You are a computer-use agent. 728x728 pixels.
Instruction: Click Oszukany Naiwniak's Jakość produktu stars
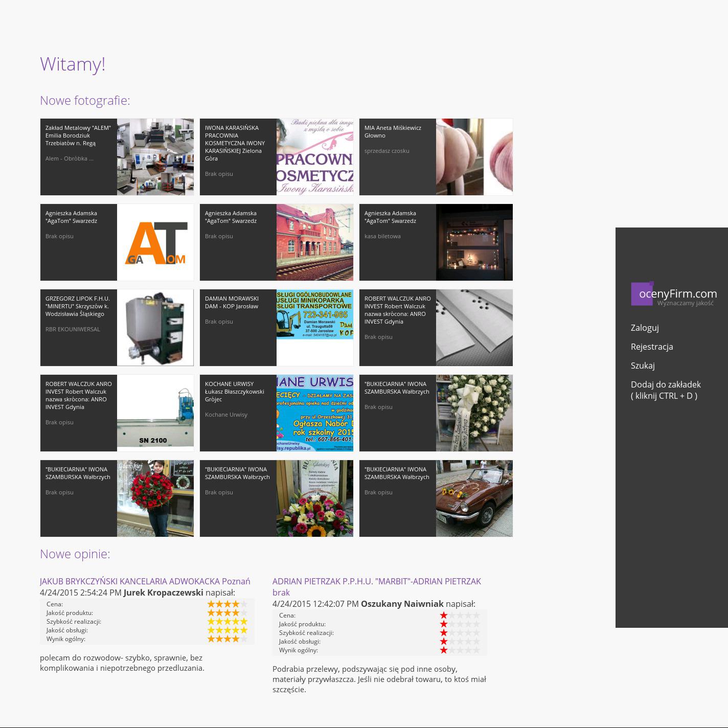tap(460, 624)
